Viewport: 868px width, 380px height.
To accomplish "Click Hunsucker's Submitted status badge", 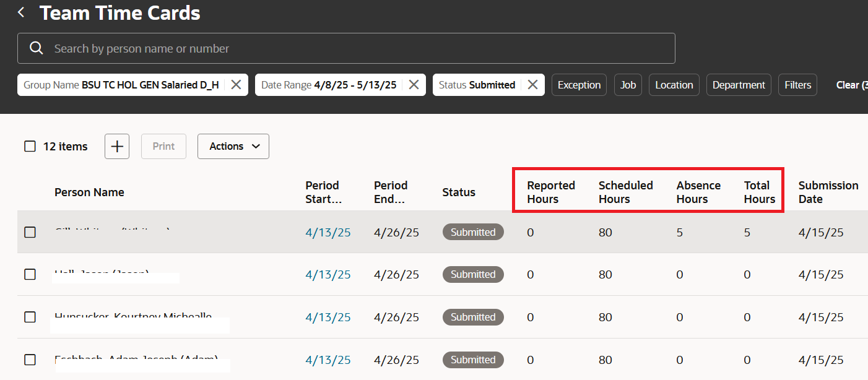I will pyautogui.click(x=473, y=317).
